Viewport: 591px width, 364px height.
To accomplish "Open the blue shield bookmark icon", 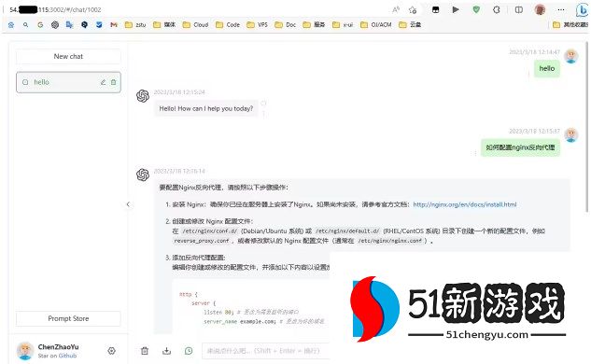I will (x=99, y=25).
